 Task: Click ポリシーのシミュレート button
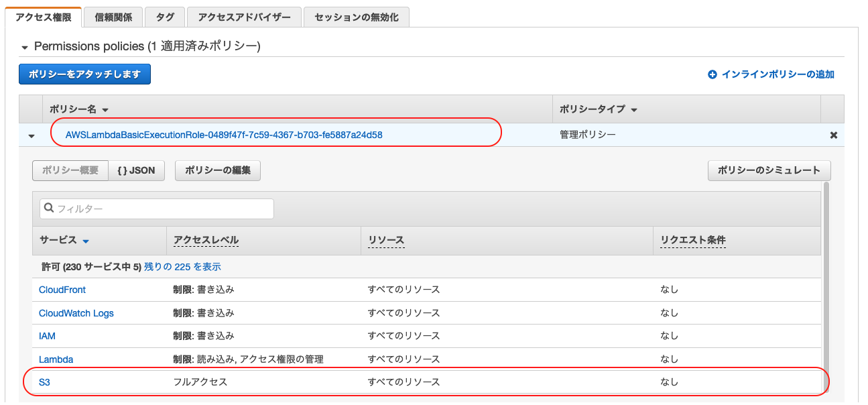[769, 170]
